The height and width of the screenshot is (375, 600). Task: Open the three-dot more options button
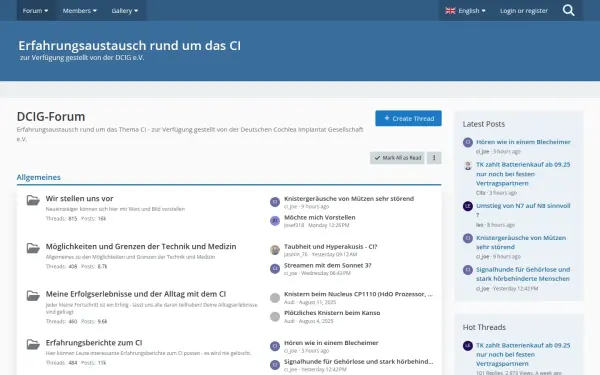[x=434, y=158]
